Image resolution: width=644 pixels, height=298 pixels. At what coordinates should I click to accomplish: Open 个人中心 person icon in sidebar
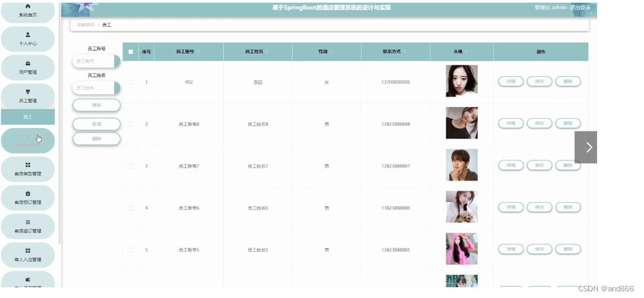(x=28, y=35)
